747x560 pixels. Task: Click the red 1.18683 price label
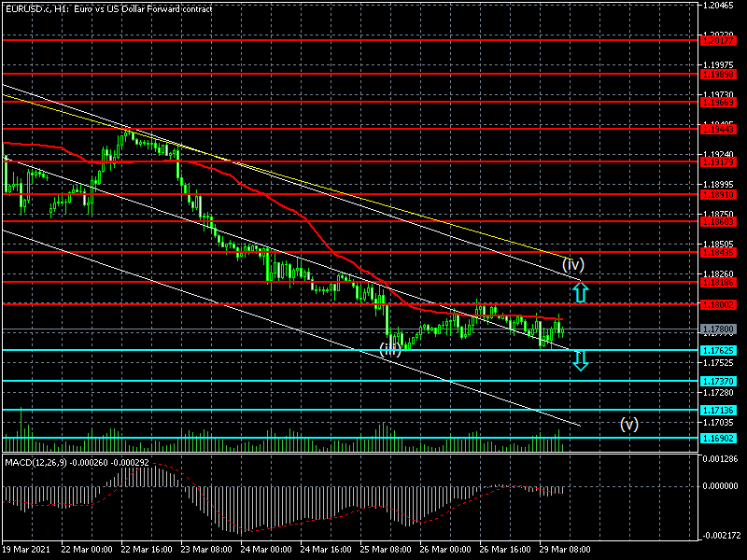pos(718,222)
